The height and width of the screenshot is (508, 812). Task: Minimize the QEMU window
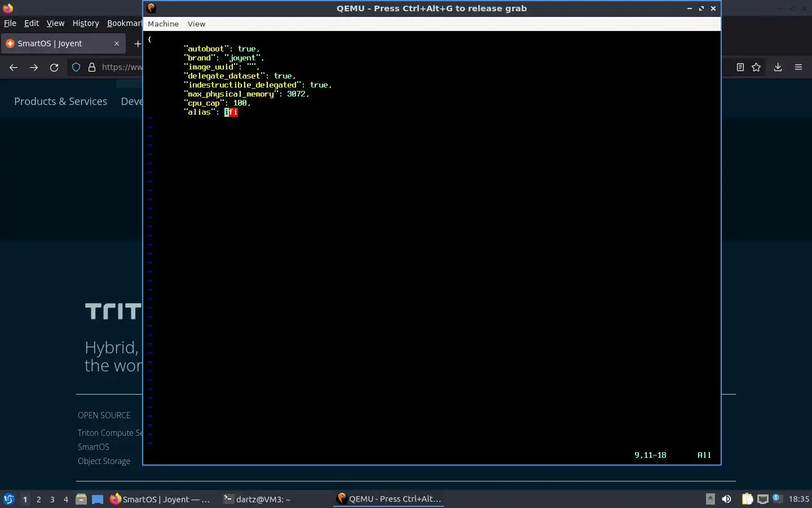690,8
